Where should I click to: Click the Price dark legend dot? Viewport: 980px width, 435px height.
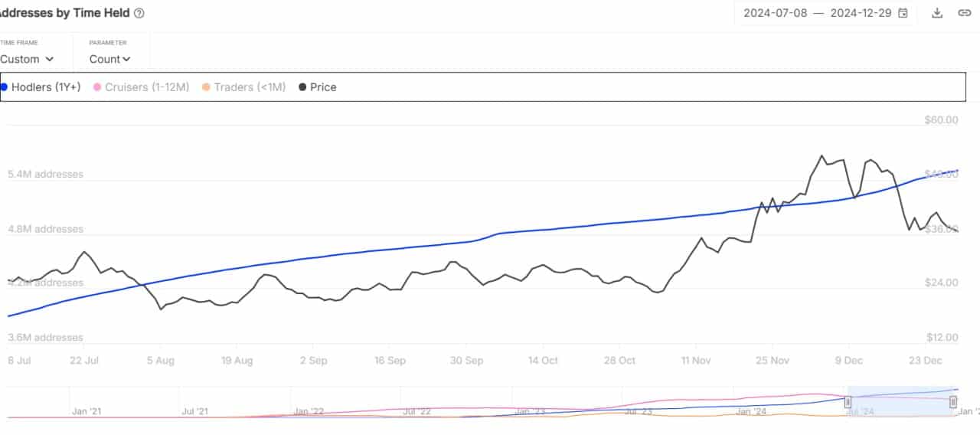click(x=302, y=87)
